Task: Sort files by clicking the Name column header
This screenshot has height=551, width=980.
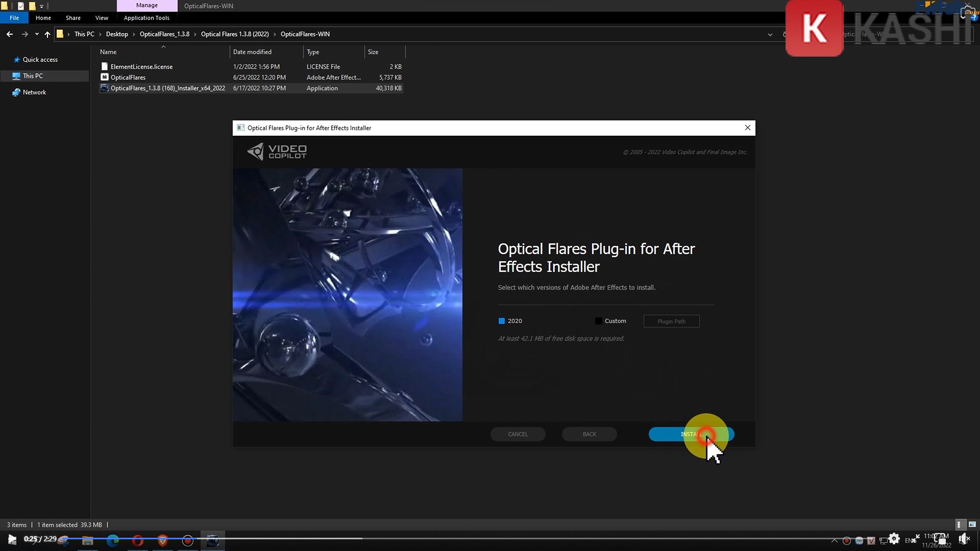Action: point(108,52)
